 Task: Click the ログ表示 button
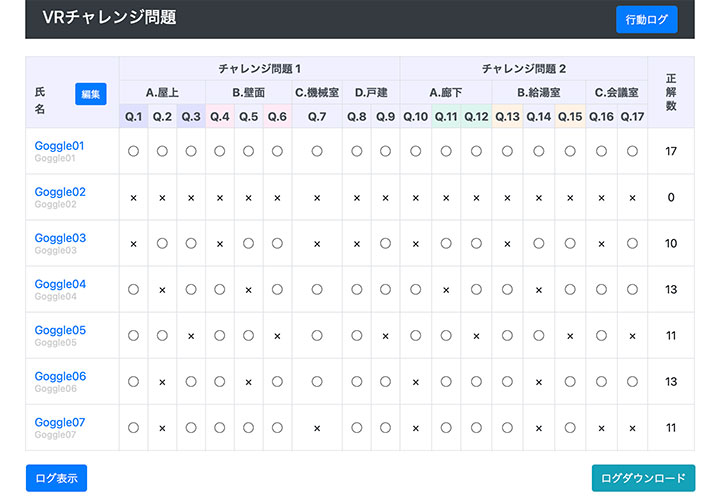coord(56,478)
